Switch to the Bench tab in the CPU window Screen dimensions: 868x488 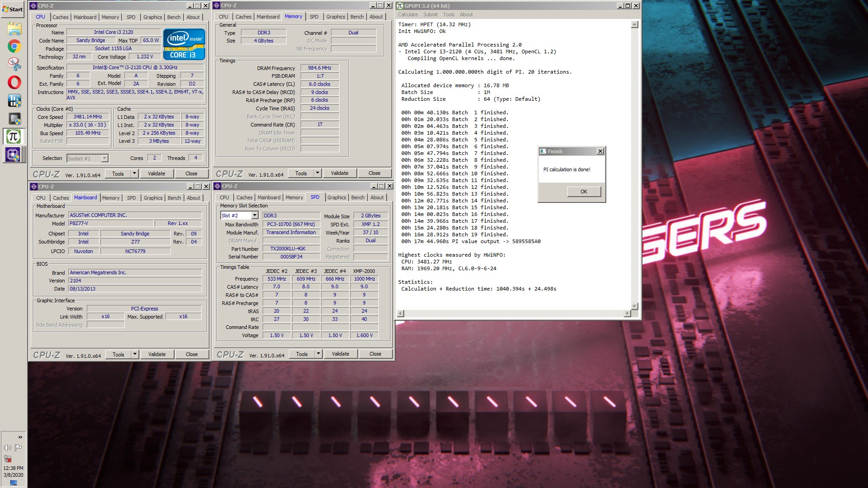[x=174, y=17]
